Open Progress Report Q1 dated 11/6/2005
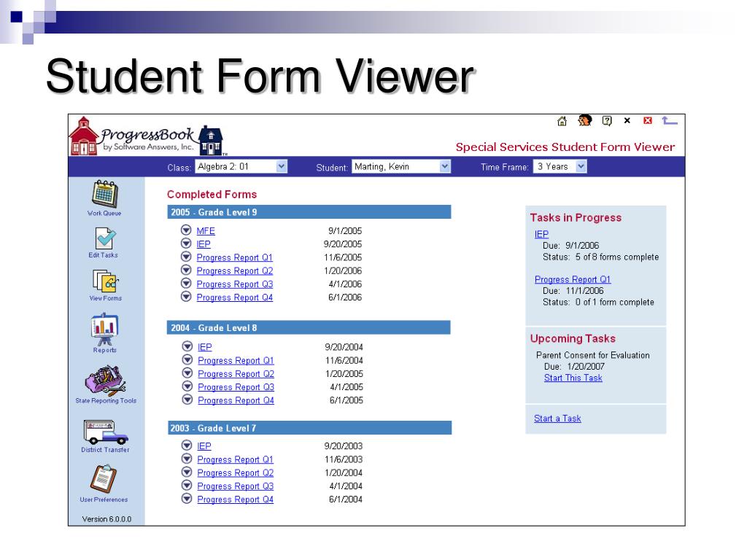 [234, 257]
